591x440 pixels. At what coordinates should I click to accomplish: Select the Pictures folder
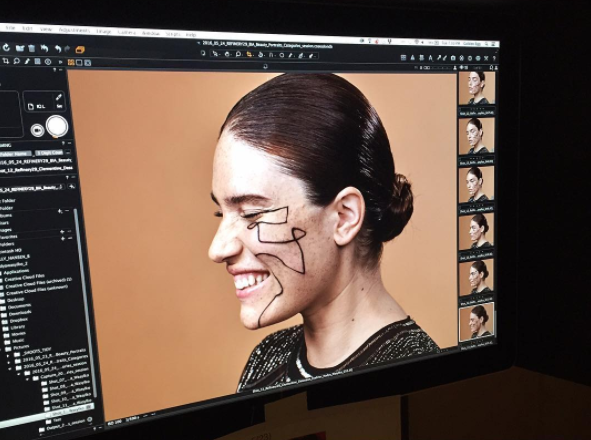18,347
